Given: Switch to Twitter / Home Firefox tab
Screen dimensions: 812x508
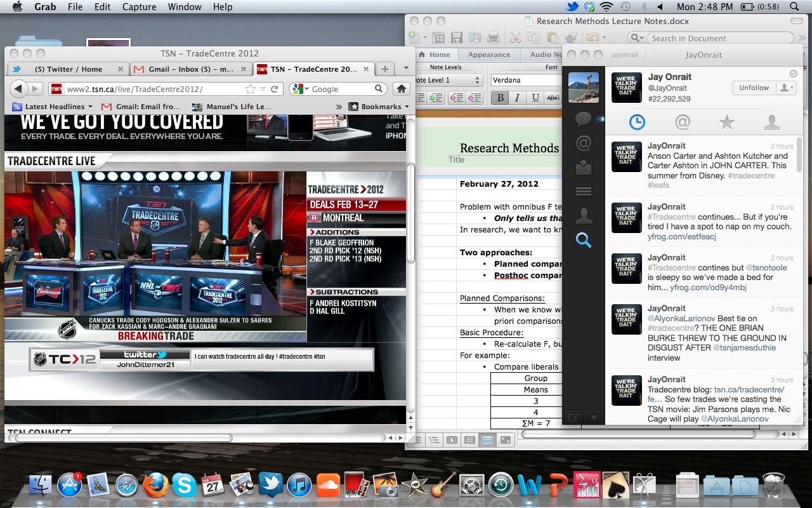Looking at the screenshot, I should (68, 69).
